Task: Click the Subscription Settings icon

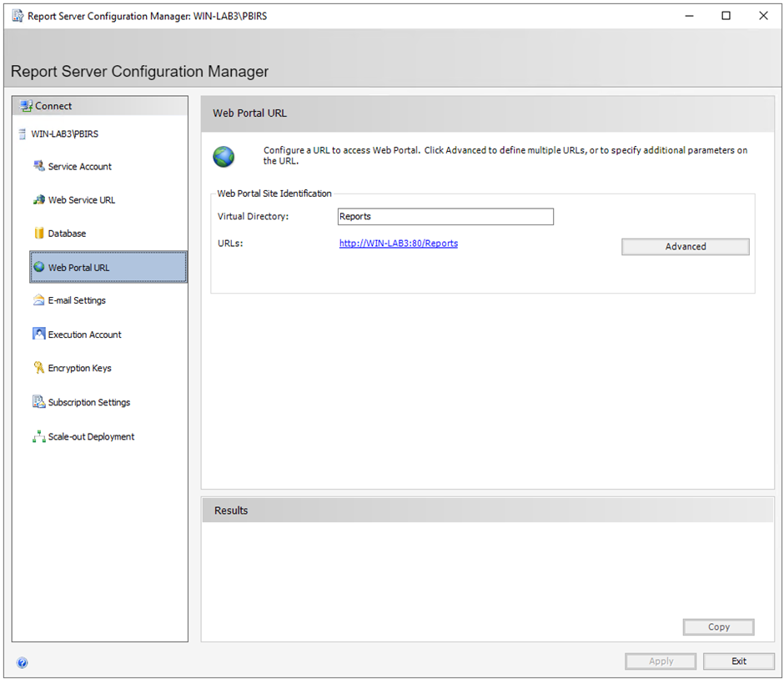Action: (39, 401)
